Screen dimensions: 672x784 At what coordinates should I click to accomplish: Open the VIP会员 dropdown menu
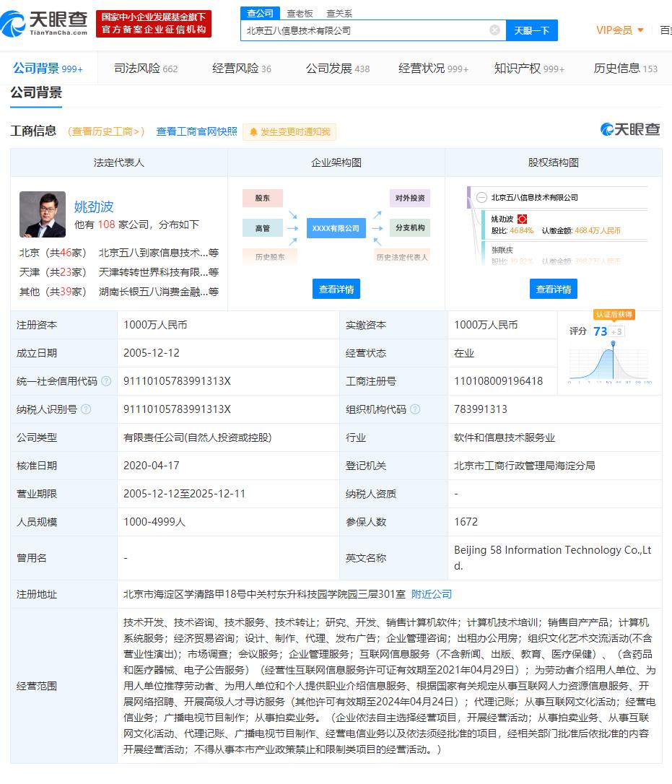tap(620, 30)
